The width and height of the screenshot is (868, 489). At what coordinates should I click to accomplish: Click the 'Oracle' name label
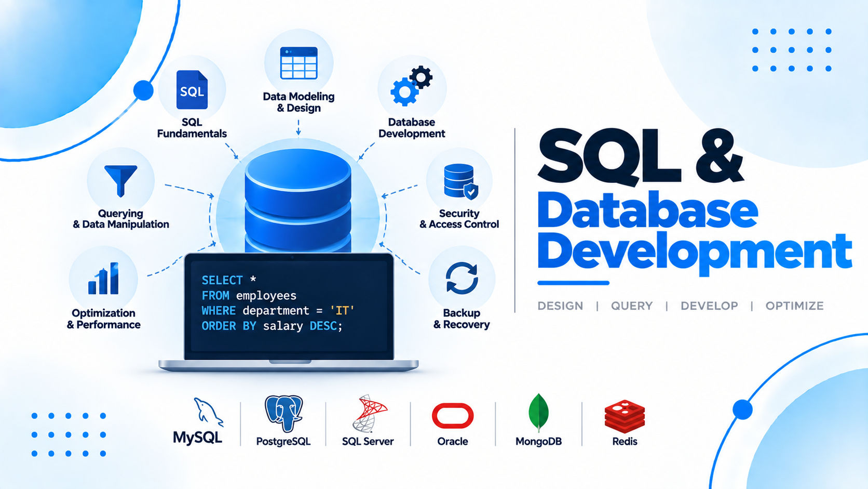[453, 441]
